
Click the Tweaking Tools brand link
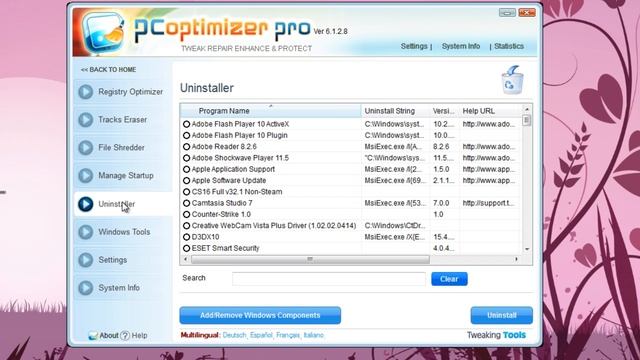496,335
